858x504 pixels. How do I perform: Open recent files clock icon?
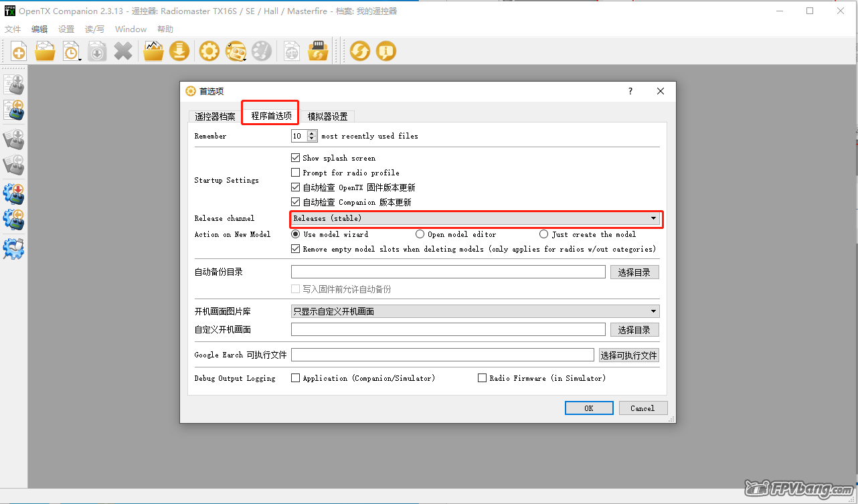tap(71, 51)
